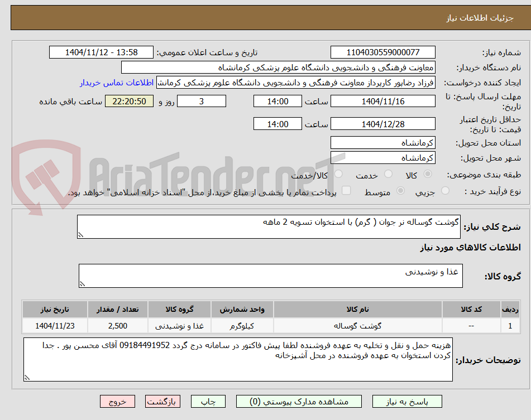Click the 'تاریخ نیاز' column header

pyautogui.click(x=55, y=310)
